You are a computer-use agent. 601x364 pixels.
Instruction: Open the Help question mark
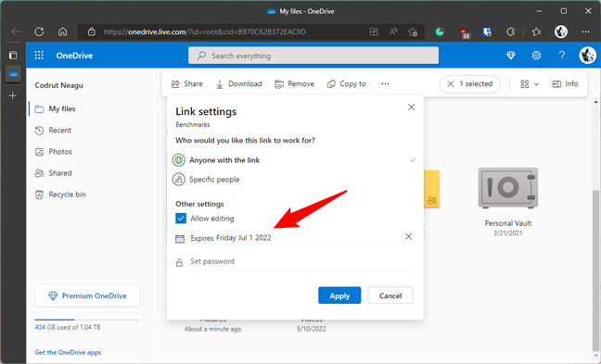click(561, 56)
